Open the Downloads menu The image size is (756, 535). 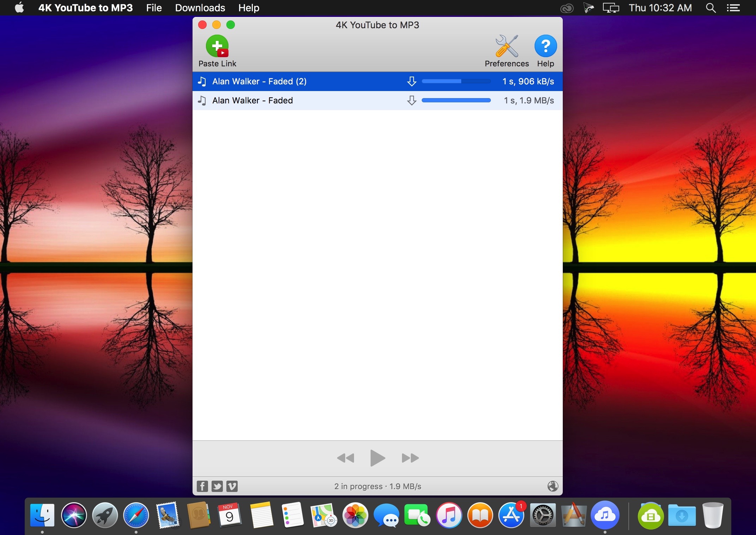point(200,7)
